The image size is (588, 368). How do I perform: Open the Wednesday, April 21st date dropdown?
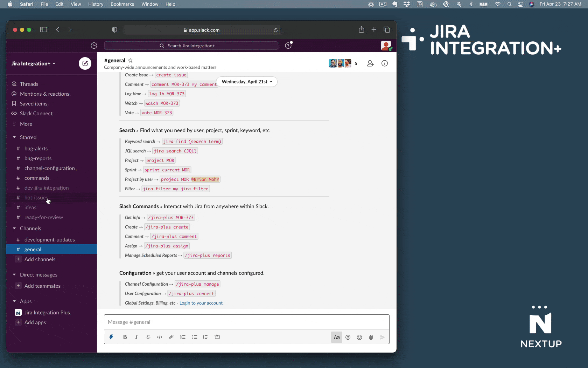[247, 82]
